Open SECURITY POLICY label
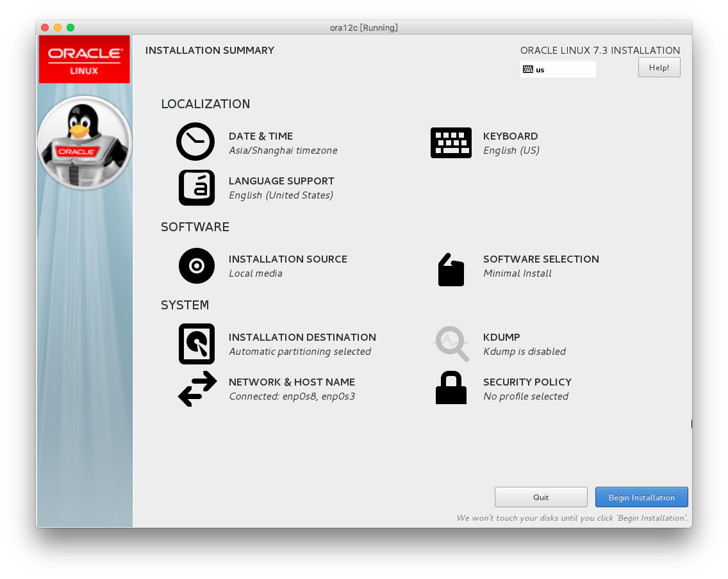 [527, 382]
